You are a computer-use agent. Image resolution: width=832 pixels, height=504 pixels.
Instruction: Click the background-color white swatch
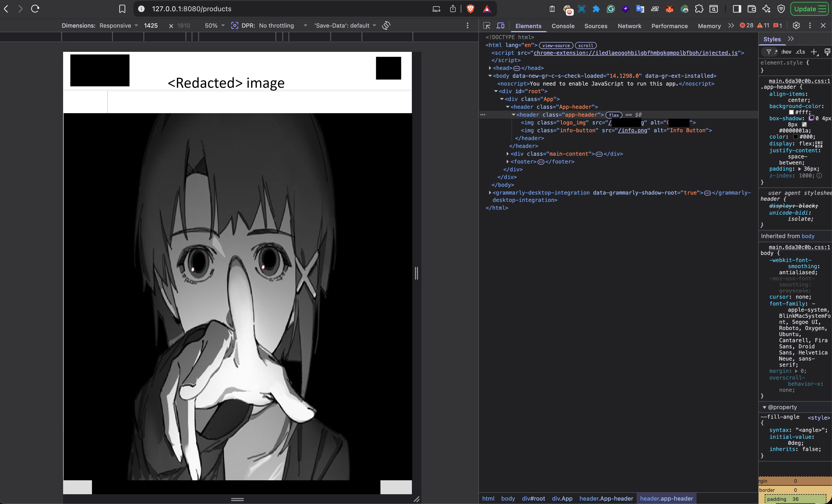tap(791, 112)
